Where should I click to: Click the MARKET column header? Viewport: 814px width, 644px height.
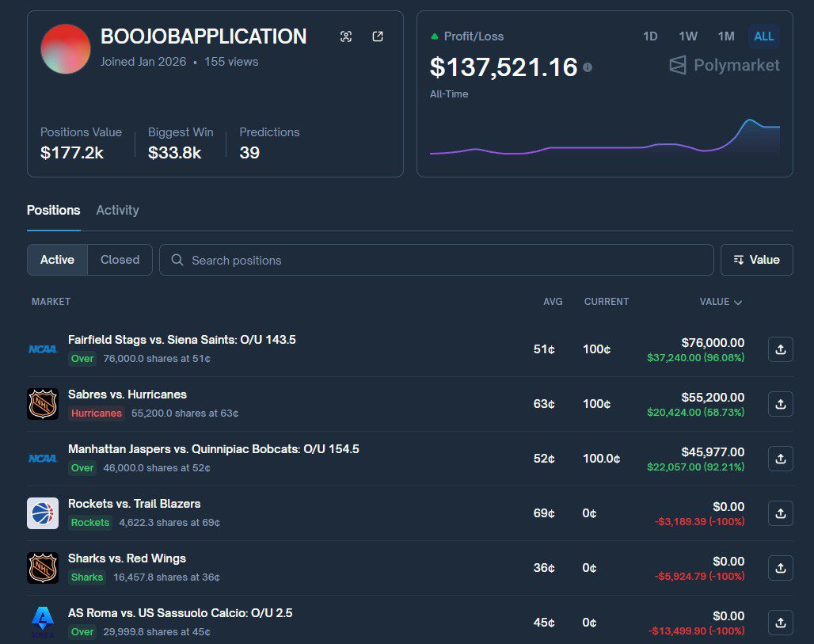coord(51,302)
